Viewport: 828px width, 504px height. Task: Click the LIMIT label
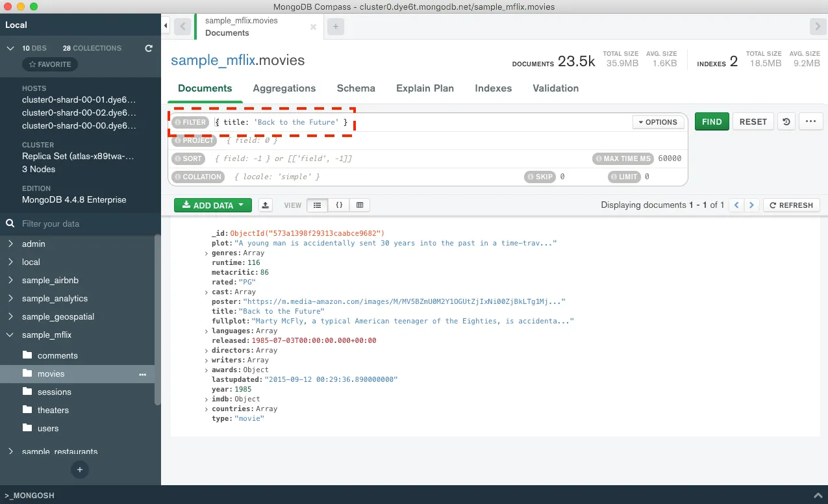tap(624, 177)
